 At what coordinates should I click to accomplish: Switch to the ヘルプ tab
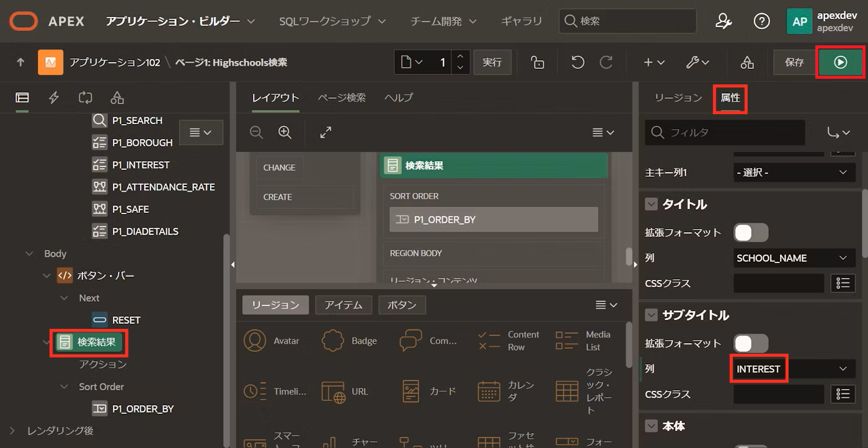point(399,97)
